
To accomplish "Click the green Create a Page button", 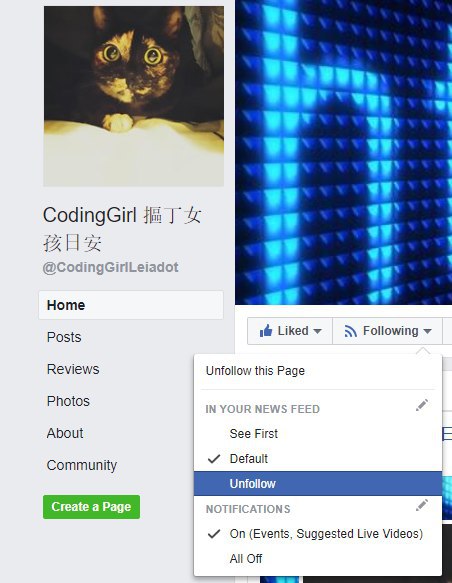I will point(91,507).
